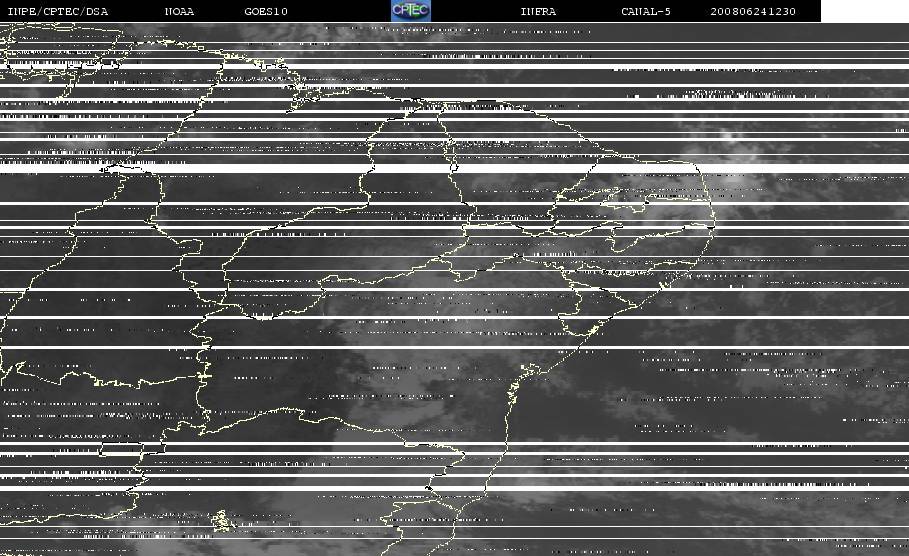Select the CANAL-5 channel label

(x=646, y=11)
